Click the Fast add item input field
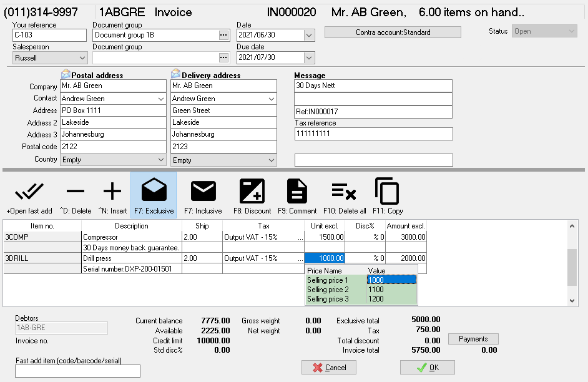The height and width of the screenshot is (382, 588). (77, 371)
